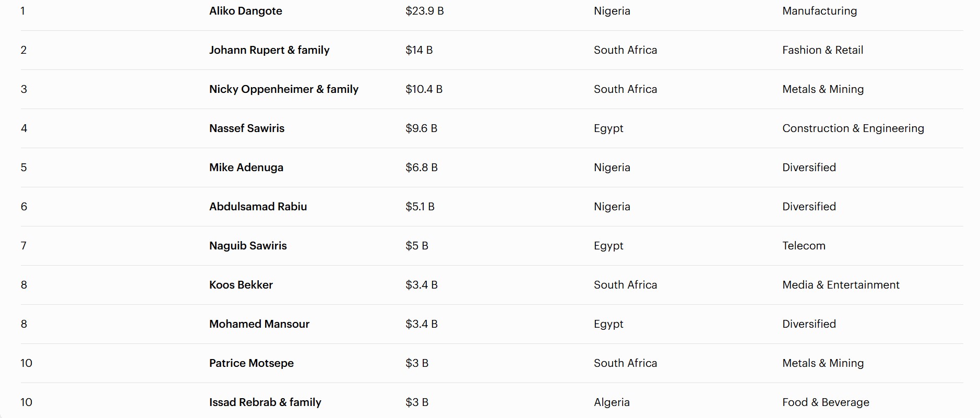Viewport: 980px width, 418px height.
Task: Open Mike Adenuga's profile
Action: pos(246,168)
